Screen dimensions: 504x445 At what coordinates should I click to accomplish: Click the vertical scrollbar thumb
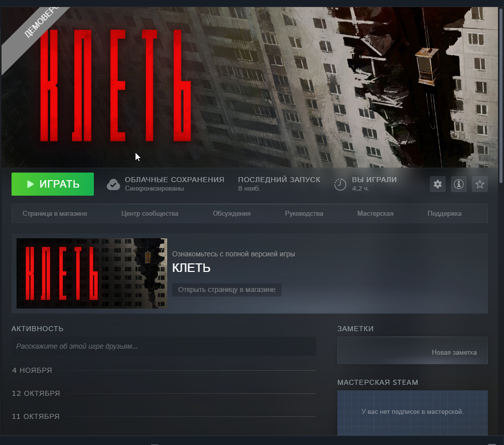(x=501, y=95)
